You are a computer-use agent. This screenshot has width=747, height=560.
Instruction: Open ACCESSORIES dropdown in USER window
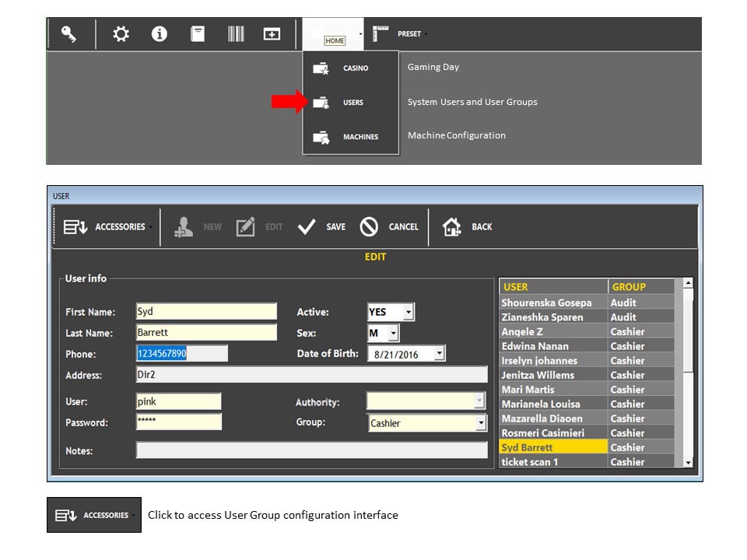[107, 226]
